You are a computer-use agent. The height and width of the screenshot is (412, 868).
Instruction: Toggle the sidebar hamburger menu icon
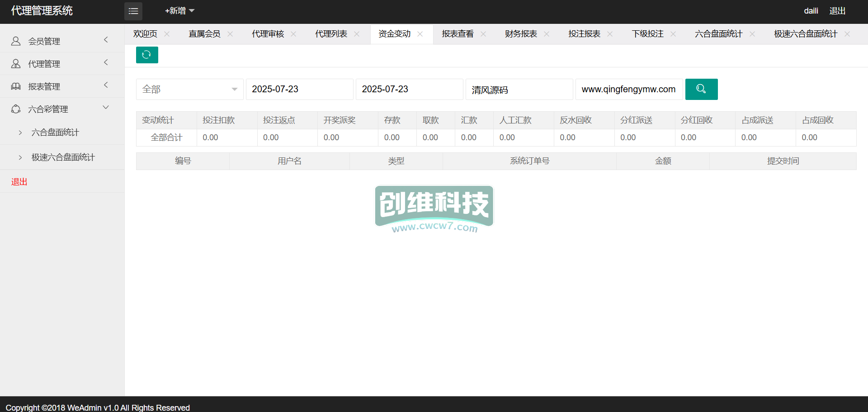point(133,11)
